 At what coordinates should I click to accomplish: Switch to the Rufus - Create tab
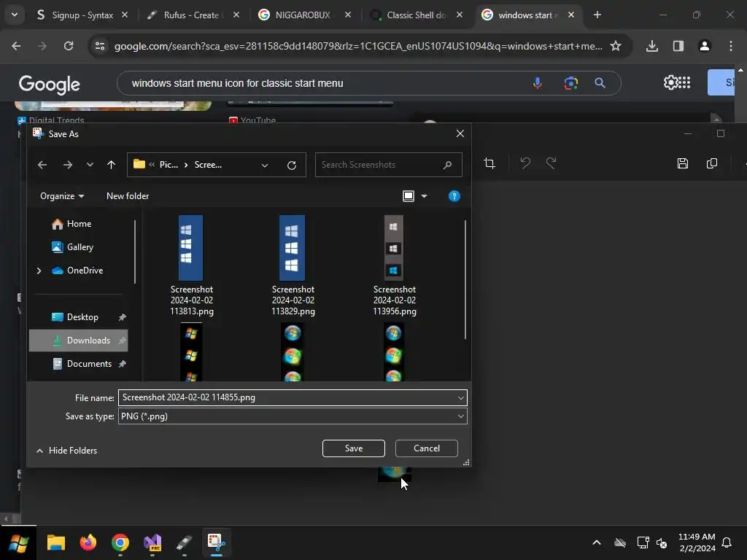pyautogui.click(x=191, y=15)
